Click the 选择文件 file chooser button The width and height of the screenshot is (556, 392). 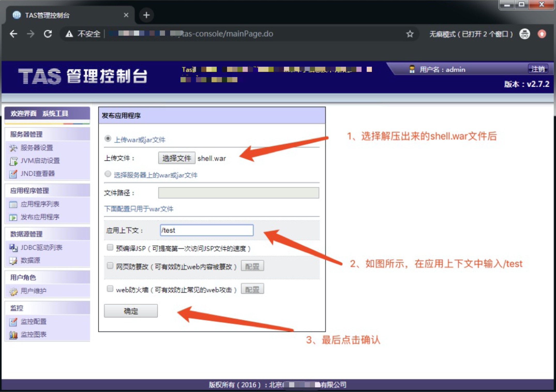[177, 158]
